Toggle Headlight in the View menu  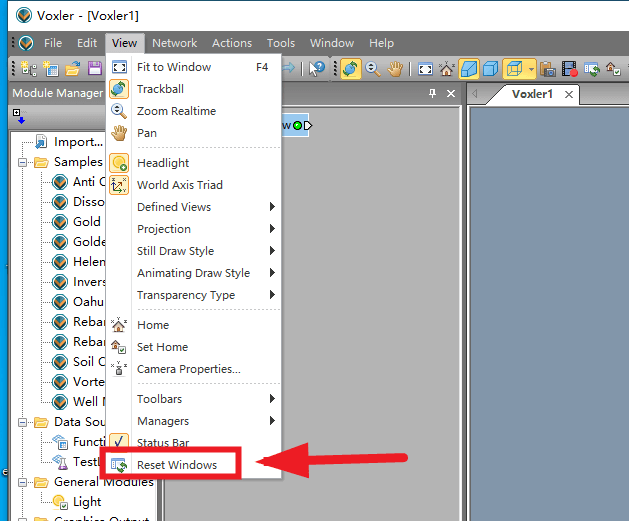[193, 163]
